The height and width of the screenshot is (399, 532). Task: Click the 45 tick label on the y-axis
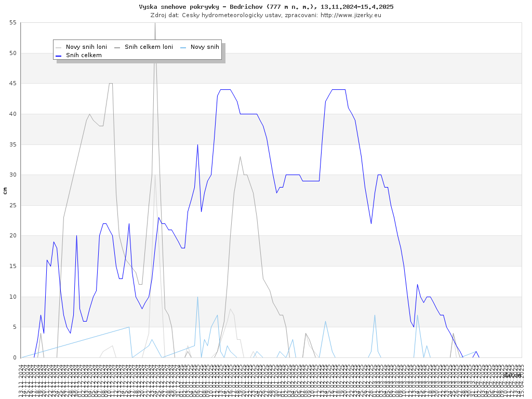(12, 84)
